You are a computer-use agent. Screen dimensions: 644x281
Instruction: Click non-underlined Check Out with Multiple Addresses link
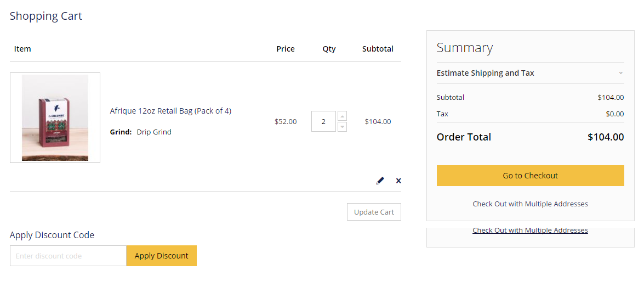pyautogui.click(x=530, y=204)
